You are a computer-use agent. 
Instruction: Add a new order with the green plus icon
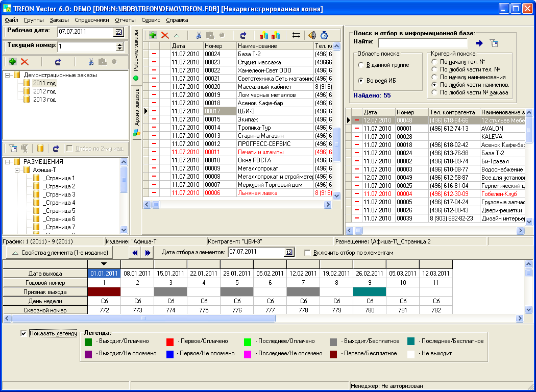pos(153,35)
